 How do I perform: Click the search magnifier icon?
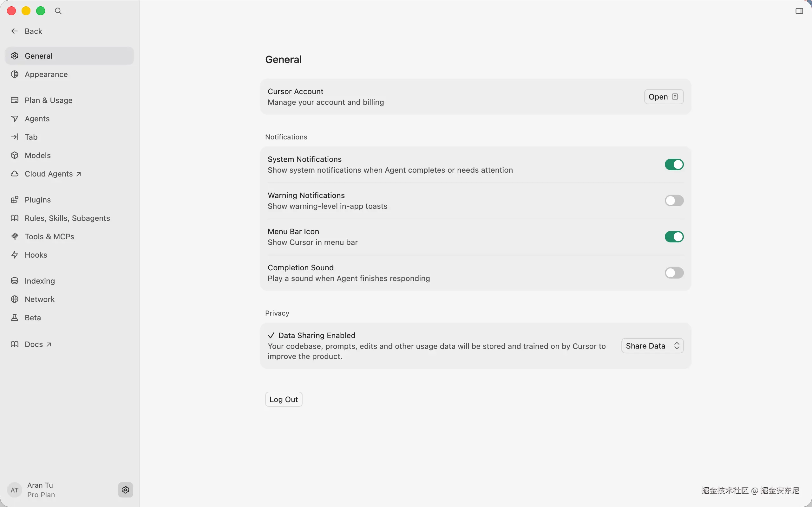click(58, 11)
